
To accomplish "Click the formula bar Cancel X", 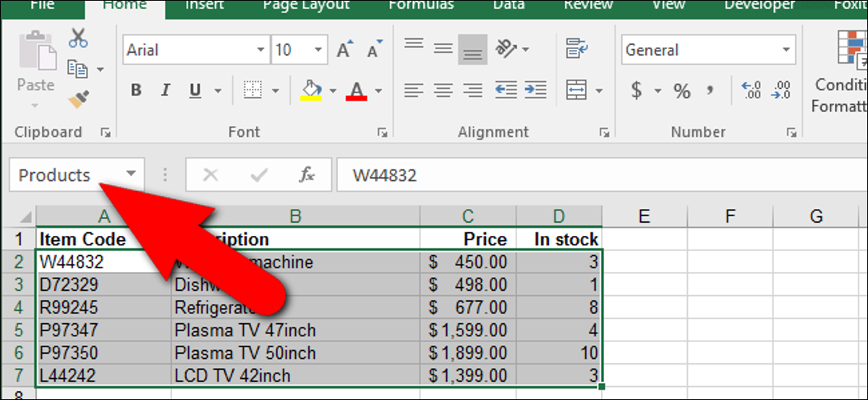I will point(210,175).
